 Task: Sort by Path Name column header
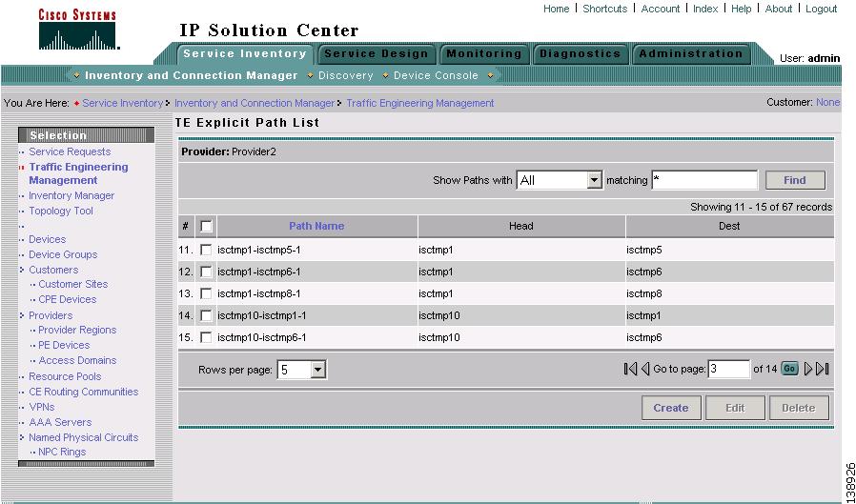click(316, 226)
